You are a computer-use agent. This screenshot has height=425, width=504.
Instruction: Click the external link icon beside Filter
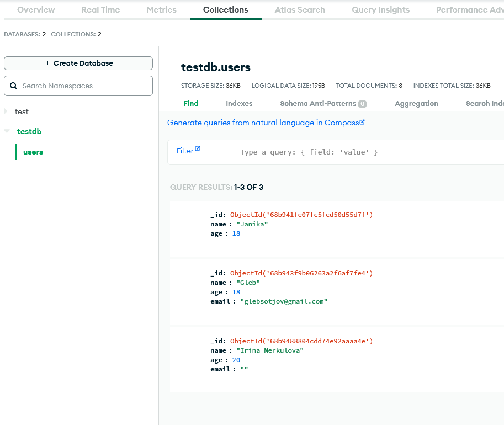tap(198, 148)
